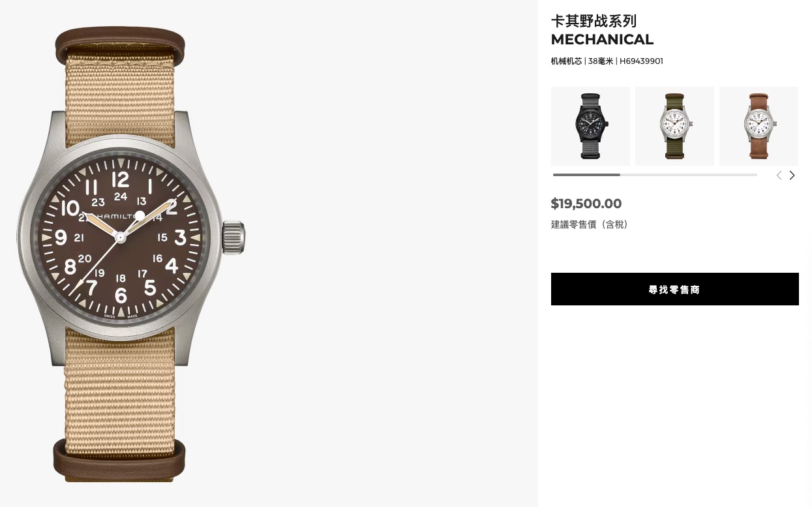Image resolution: width=812 pixels, height=507 pixels.
Task: Click the H69439901 reference number
Action: 641,61
